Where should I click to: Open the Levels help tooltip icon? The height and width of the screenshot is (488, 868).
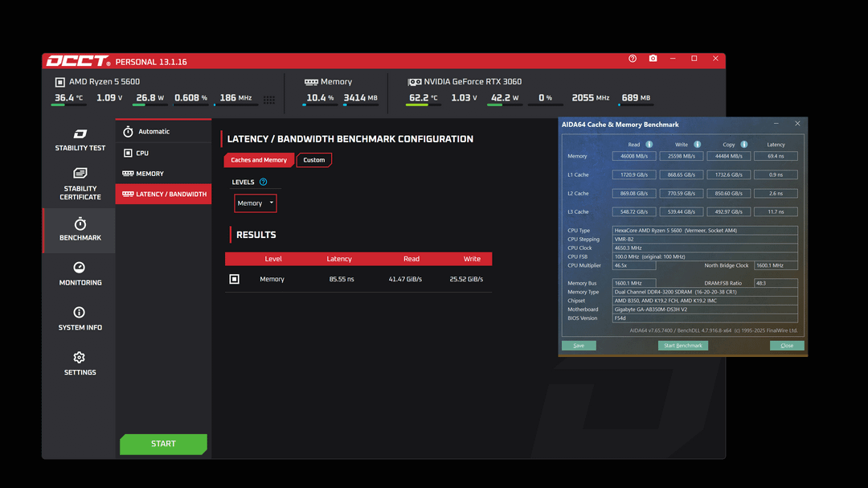click(263, 182)
